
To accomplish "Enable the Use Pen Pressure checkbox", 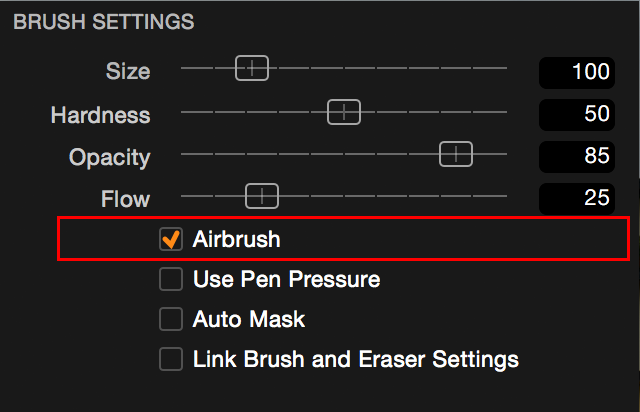I will [171, 279].
